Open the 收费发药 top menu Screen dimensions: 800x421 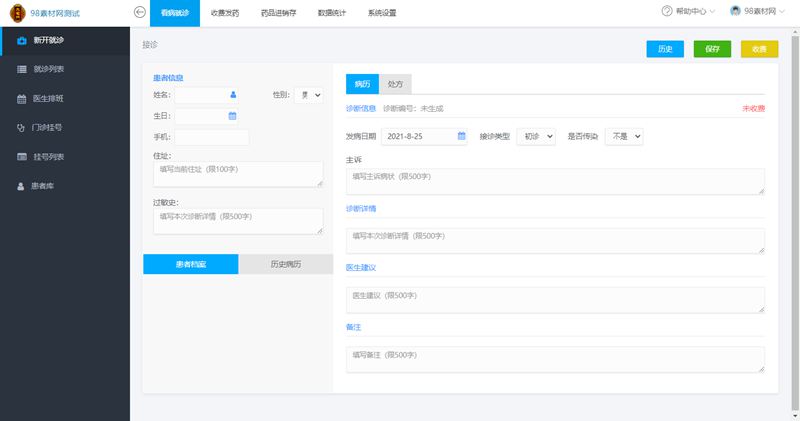[x=225, y=13]
